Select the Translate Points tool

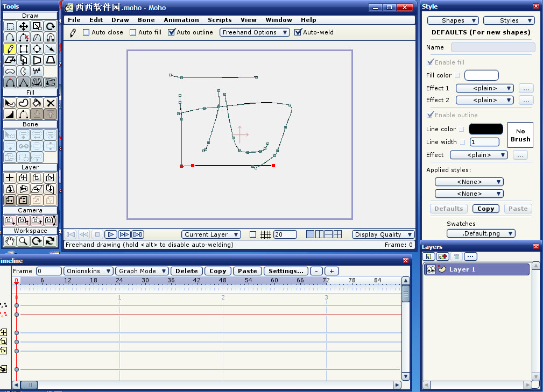point(24,26)
